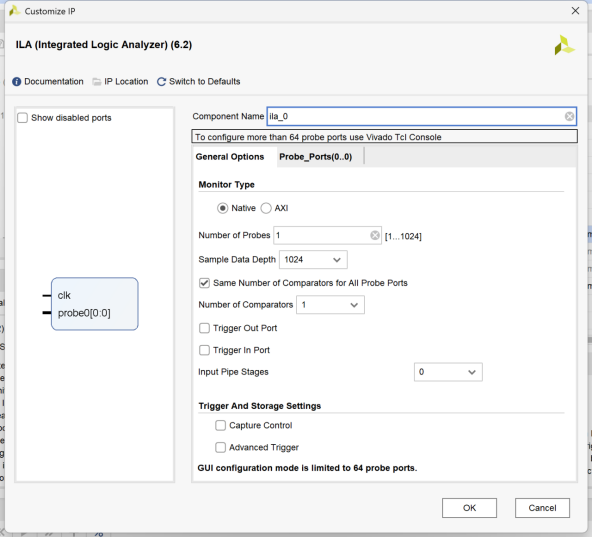Click the ILA block symbol in the preview
Image resolution: width=592 pixels, height=537 pixels.
click(x=95, y=304)
